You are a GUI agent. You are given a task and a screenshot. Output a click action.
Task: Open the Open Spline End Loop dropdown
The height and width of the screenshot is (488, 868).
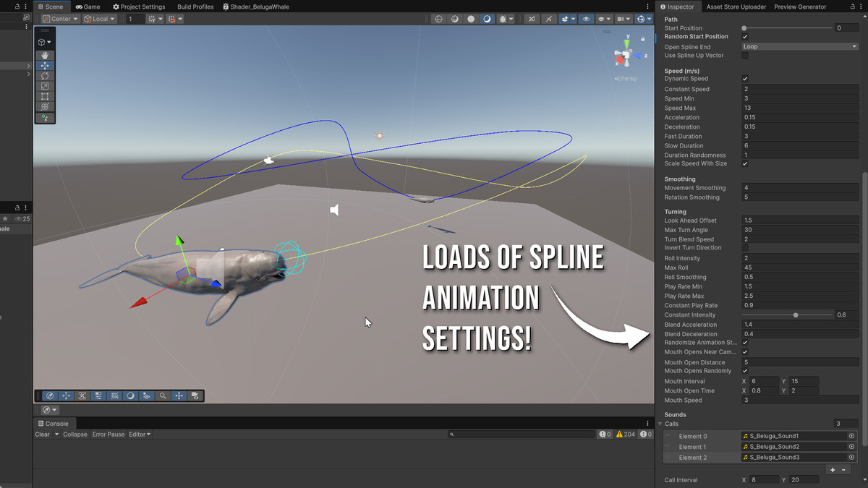click(800, 46)
